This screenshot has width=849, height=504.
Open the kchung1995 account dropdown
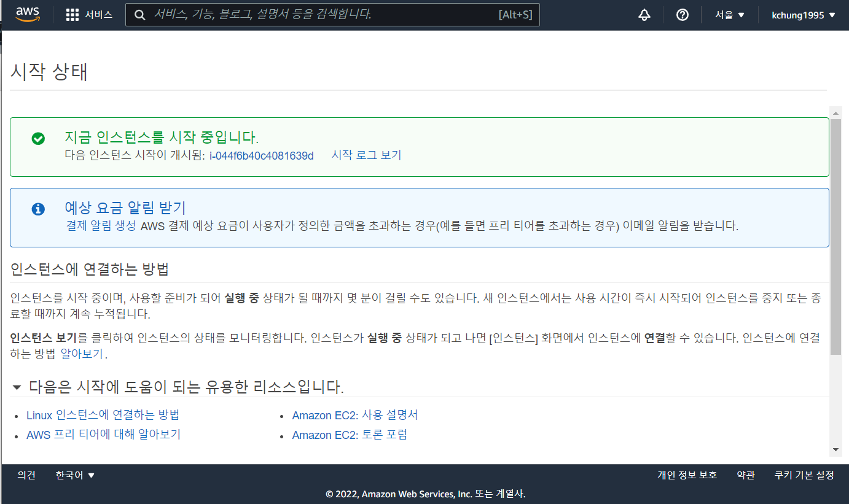804,15
